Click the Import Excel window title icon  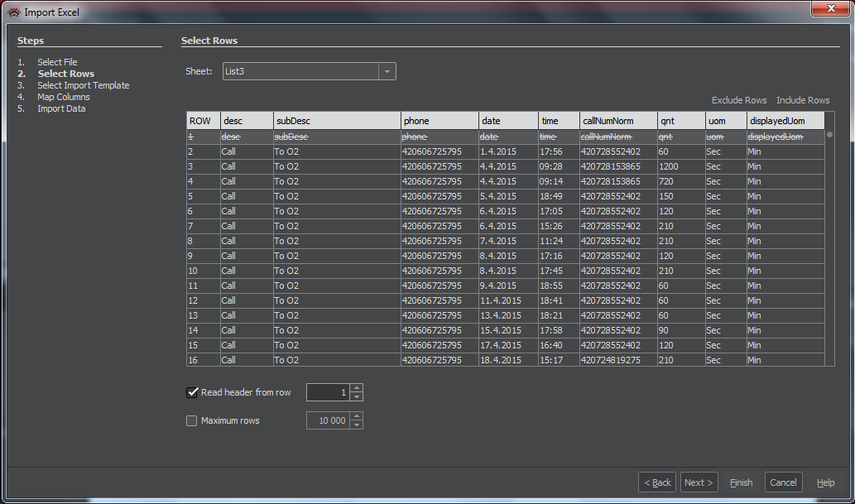pos(13,12)
